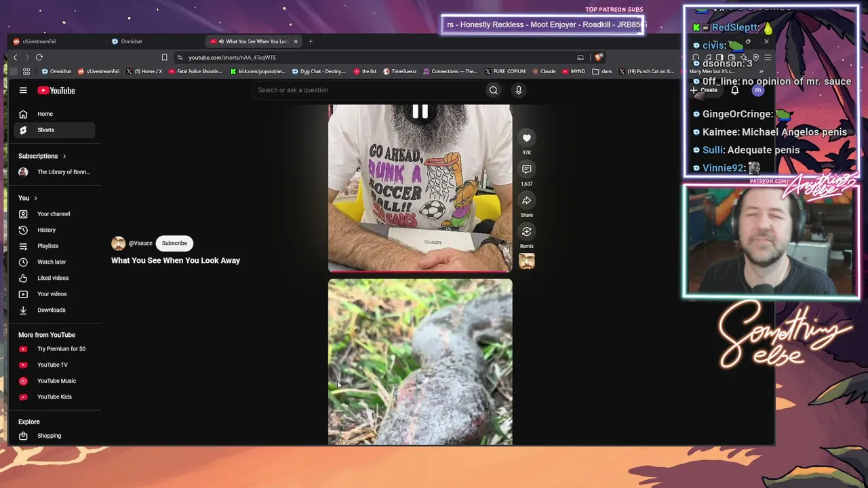Expand the Subscriptions section
The width and height of the screenshot is (868, 488).
(42, 156)
